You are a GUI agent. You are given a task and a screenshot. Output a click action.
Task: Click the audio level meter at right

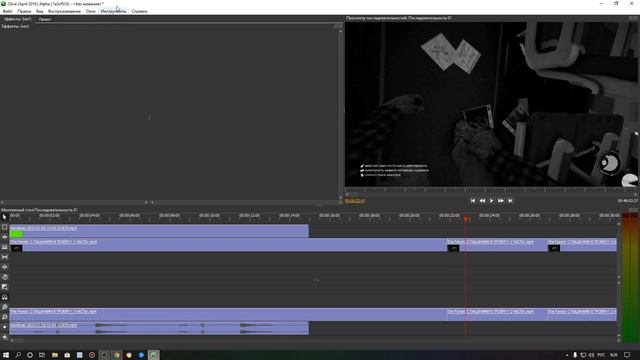click(x=631, y=278)
